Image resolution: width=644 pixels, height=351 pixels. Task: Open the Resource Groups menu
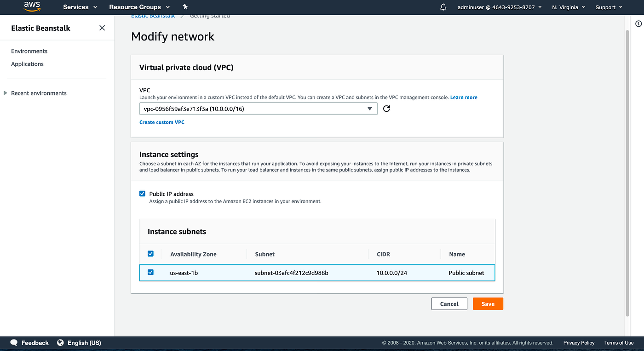click(x=139, y=7)
